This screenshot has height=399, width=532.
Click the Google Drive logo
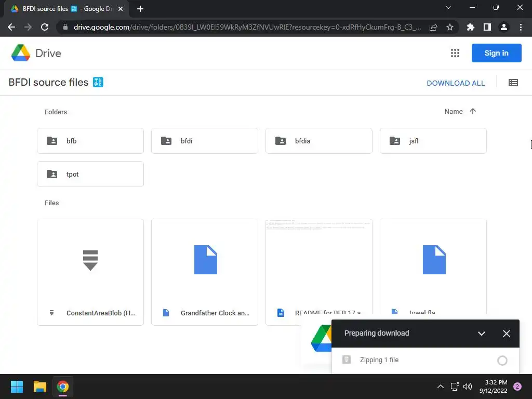point(21,53)
